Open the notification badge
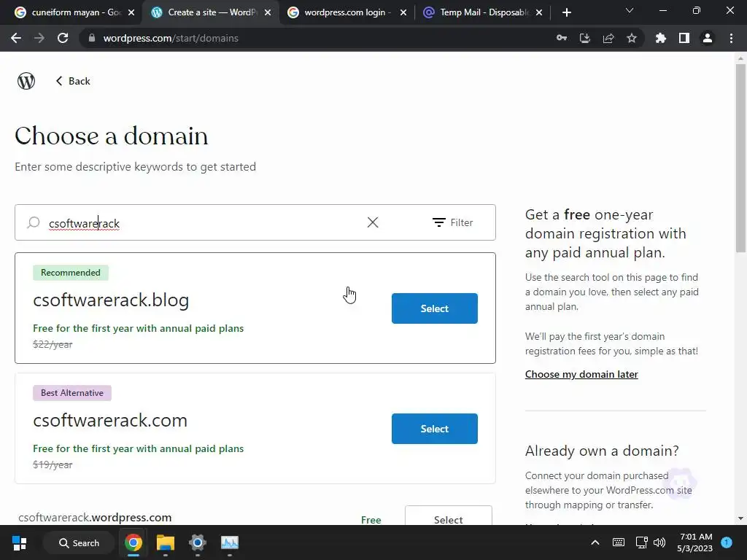The width and height of the screenshot is (747, 560). [727, 542]
